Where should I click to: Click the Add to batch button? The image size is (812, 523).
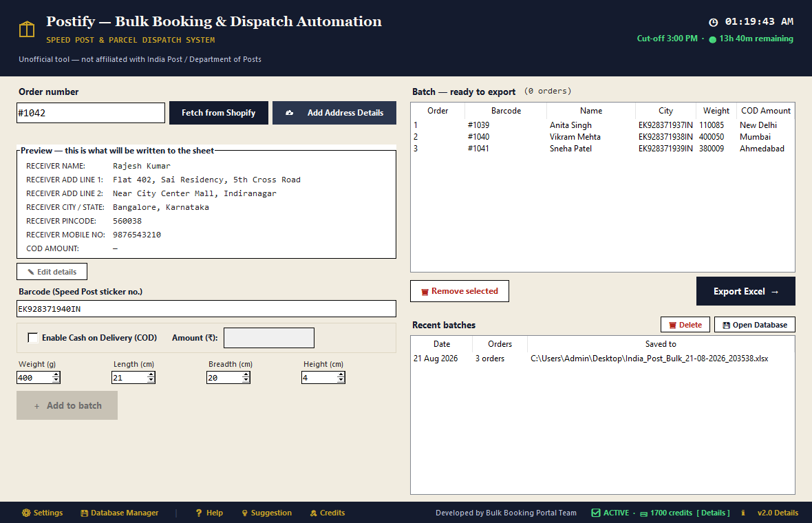click(x=67, y=405)
